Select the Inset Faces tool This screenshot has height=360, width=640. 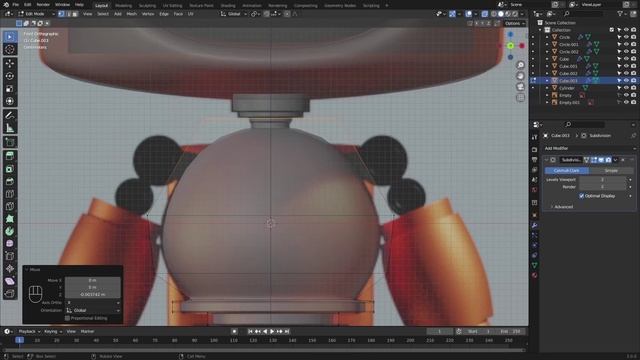pyautogui.click(x=10, y=169)
